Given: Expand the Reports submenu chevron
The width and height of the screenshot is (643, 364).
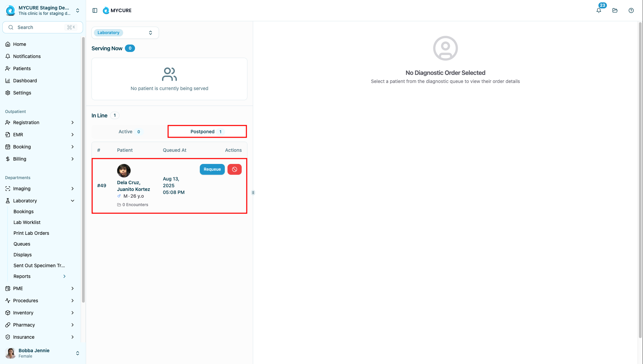Looking at the screenshot, I should (x=64, y=276).
